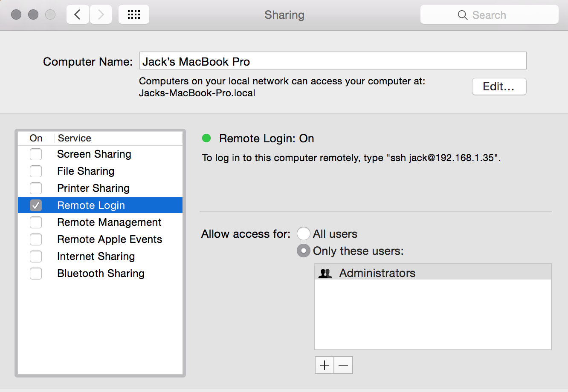
Task: Click the Edit... button
Action: tap(499, 86)
